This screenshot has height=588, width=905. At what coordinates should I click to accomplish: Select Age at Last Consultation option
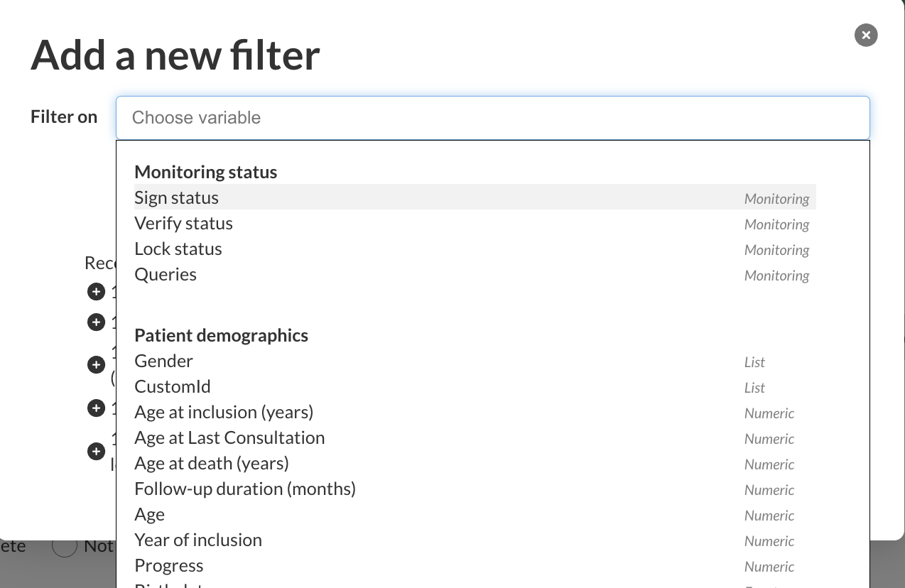tap(229, 437)
